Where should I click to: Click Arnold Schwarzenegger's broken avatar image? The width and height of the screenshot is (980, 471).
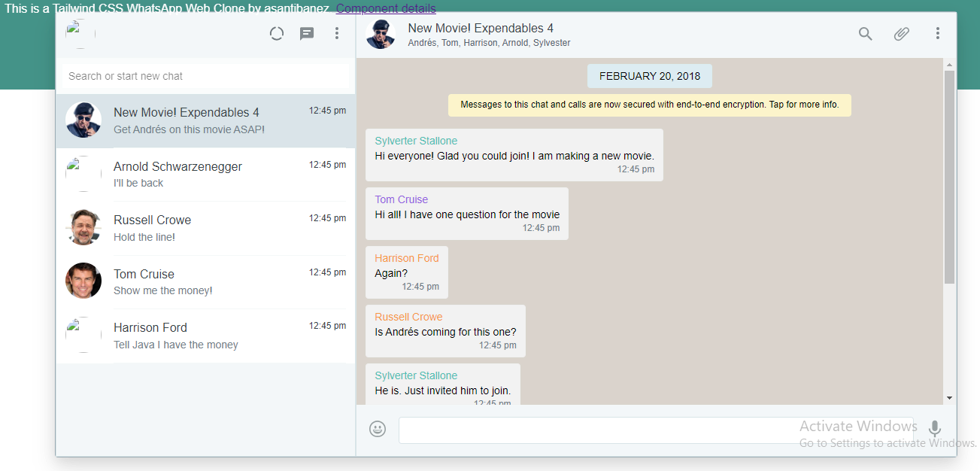tap(83, 174)
